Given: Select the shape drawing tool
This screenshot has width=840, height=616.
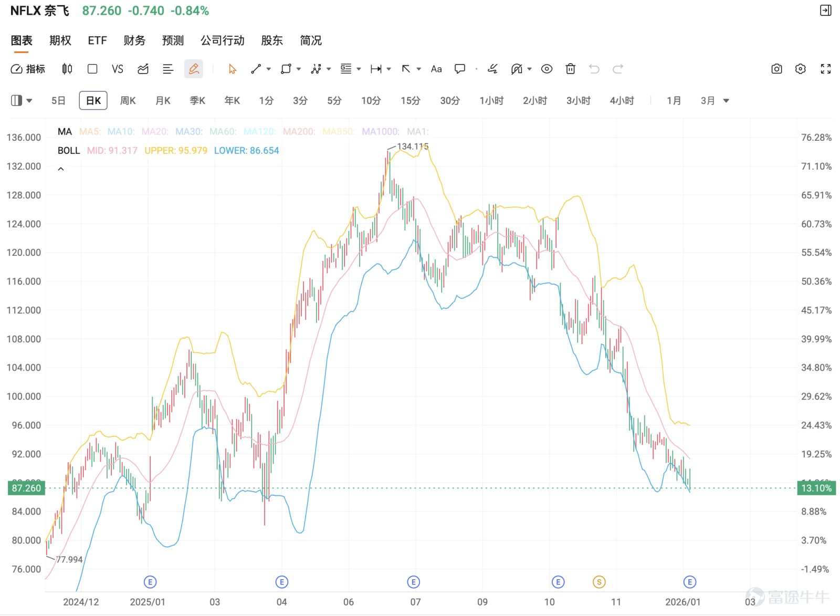Looking at the screenshot, I should pyautogui.click(x=286, y=69).
